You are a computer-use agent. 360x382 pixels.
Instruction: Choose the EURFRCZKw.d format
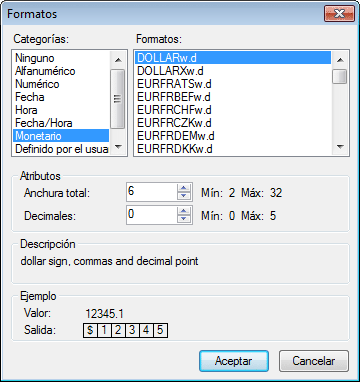(x=233, y=123)
